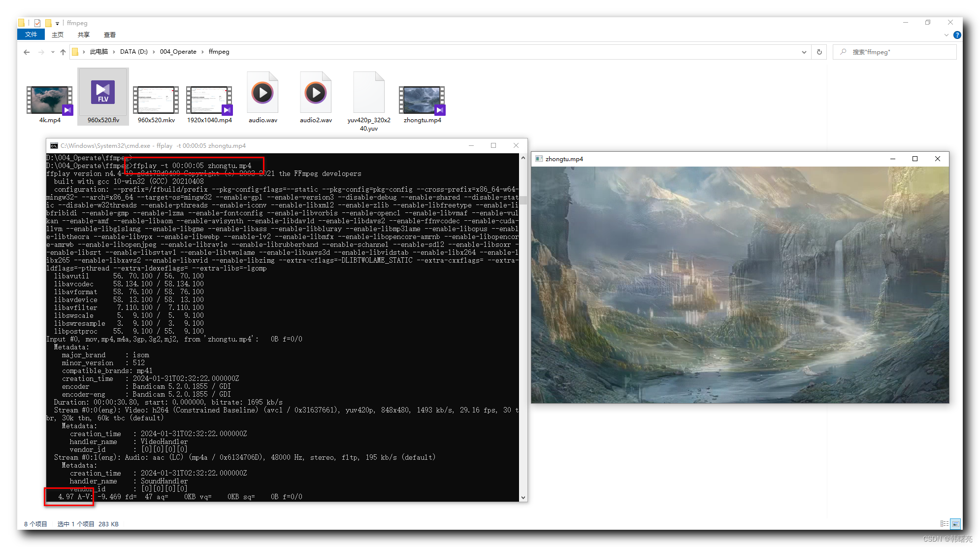Click the 004_Operate breadcrumb in address bar
The height and width of the screenshot is (547, 980).
click(178, 52)
